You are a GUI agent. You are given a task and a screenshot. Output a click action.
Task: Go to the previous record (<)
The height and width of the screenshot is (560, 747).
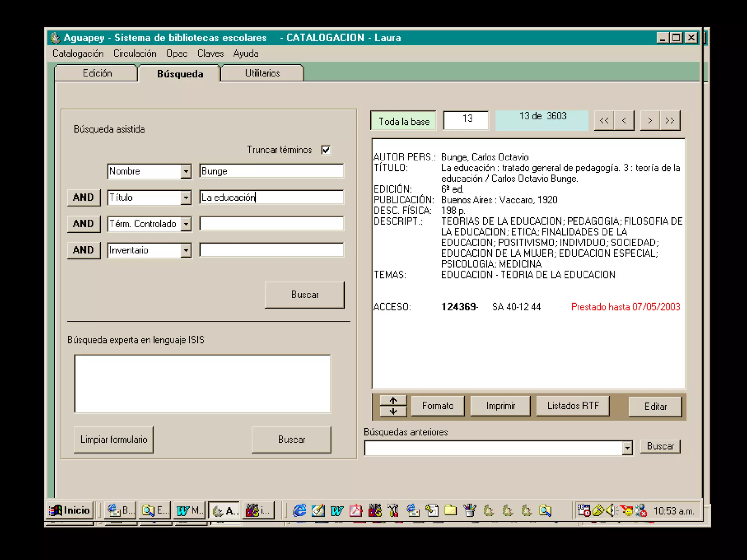click(624, 121)
